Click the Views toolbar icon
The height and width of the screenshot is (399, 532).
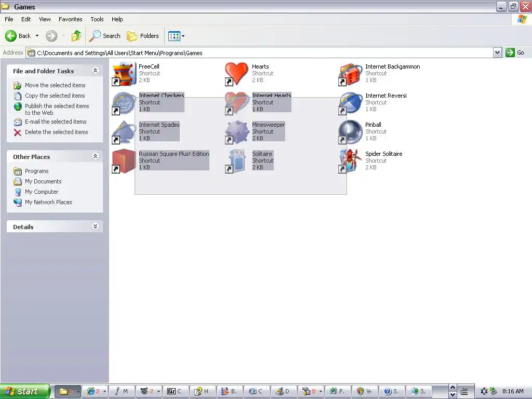pos(175,36)
